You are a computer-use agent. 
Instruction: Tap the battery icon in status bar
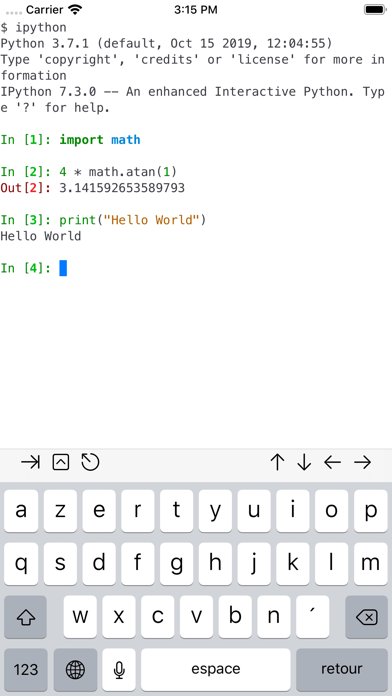click(374, 9)
